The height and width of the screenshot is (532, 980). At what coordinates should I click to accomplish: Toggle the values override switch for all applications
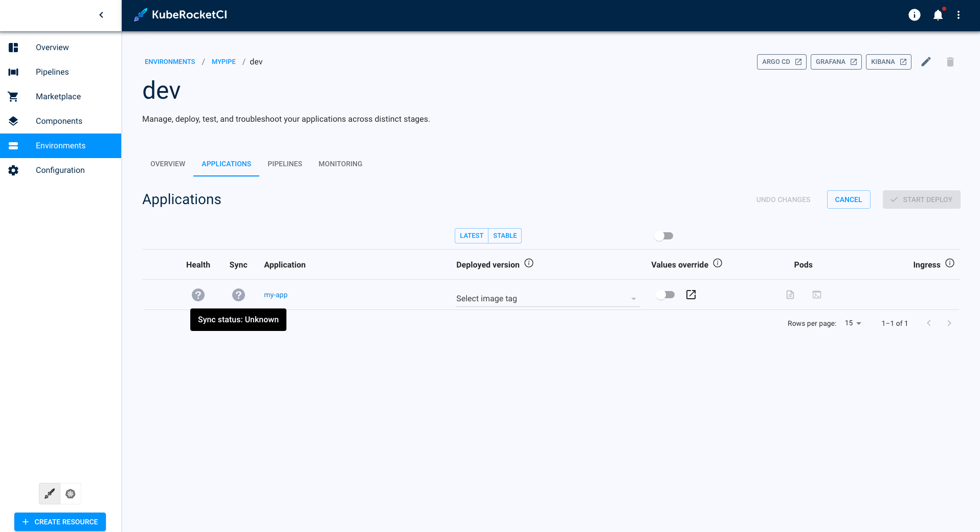pos(664,236)
